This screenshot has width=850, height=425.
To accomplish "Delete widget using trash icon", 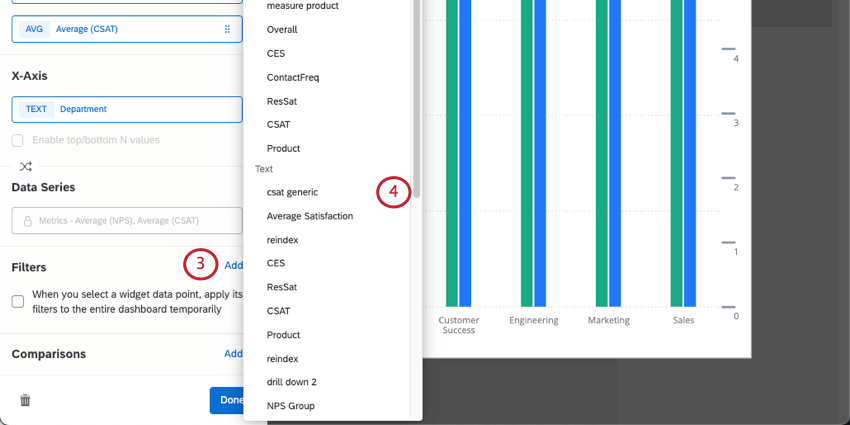I will (x=25, y=400).
